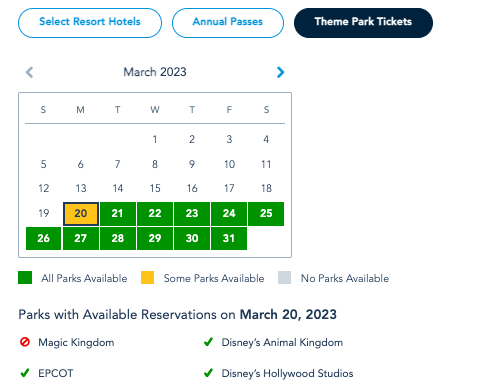Viewport: 497px width, 392px height.
Task: Click the green checkmark beside EPCOT
Action: point(25,373)
